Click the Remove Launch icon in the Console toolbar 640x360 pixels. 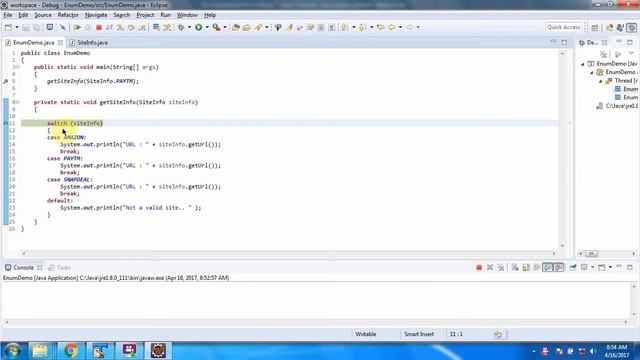(x=490, y=267)
